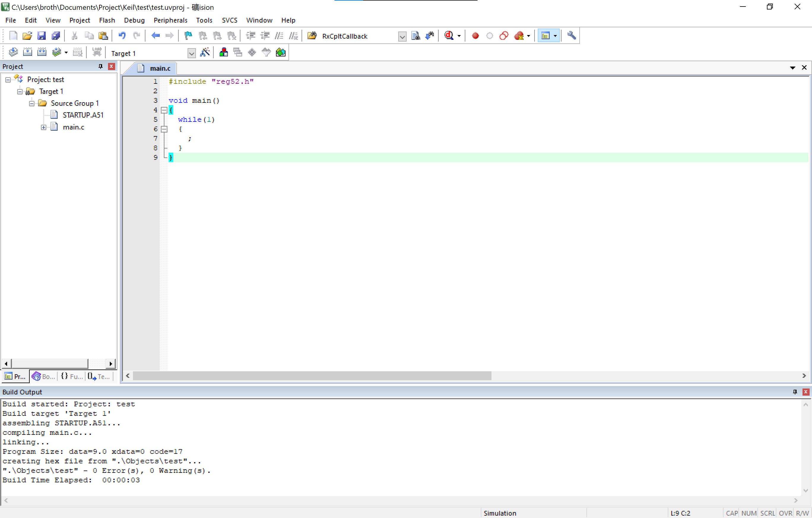The width and height of the screenshot is (812, 518).
Task: Open the Flash menu
Action: [x=107, y=20]
